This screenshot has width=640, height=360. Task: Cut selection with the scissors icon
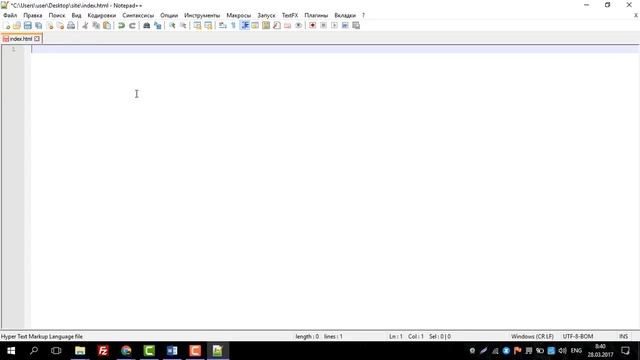[85, 25]
